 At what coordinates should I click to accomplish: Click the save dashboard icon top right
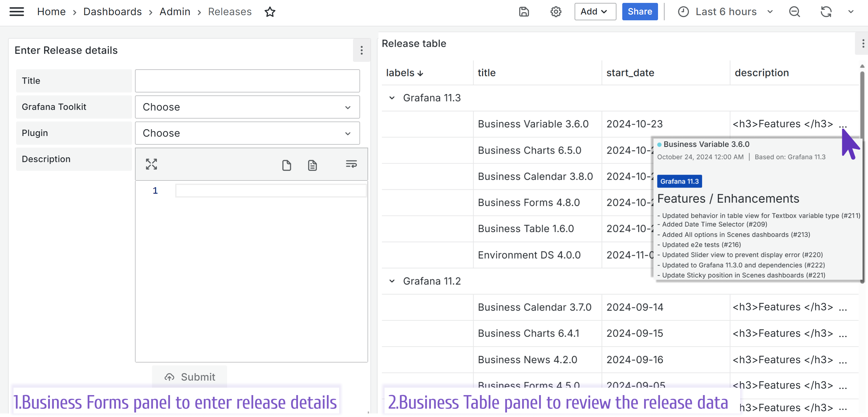click(x=524, y=12)
